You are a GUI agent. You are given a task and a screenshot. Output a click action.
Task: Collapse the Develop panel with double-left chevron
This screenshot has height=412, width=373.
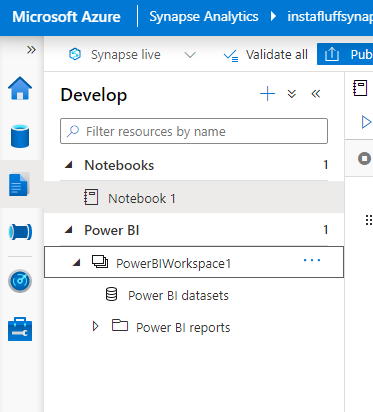316,94
